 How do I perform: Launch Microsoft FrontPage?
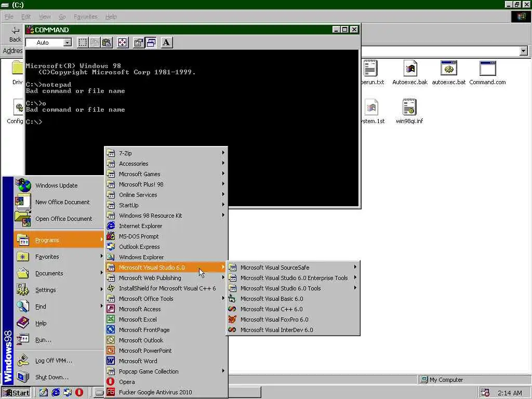point(166,330)
